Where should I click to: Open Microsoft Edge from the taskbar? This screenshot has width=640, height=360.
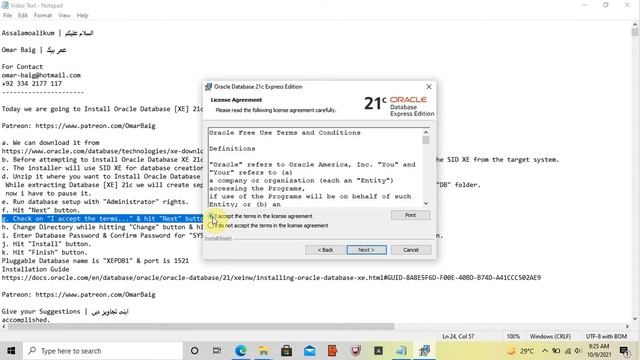pos(240,351)
